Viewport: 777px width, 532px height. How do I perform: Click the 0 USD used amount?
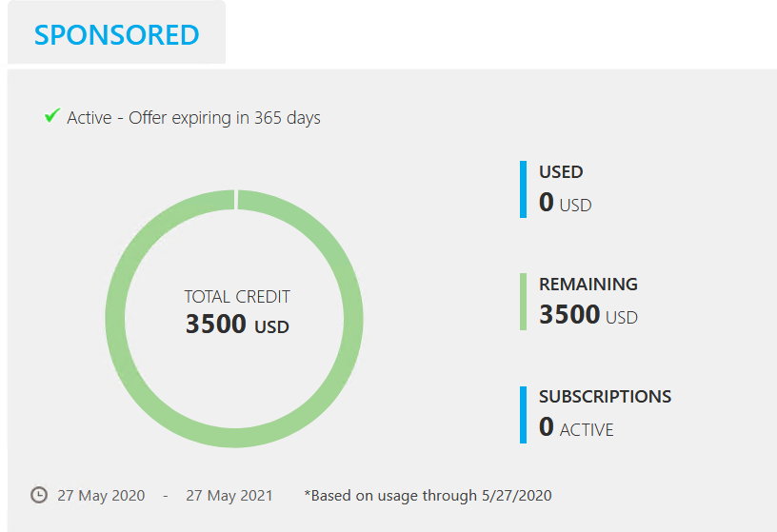pyautogui.click(x=565, y=203)
